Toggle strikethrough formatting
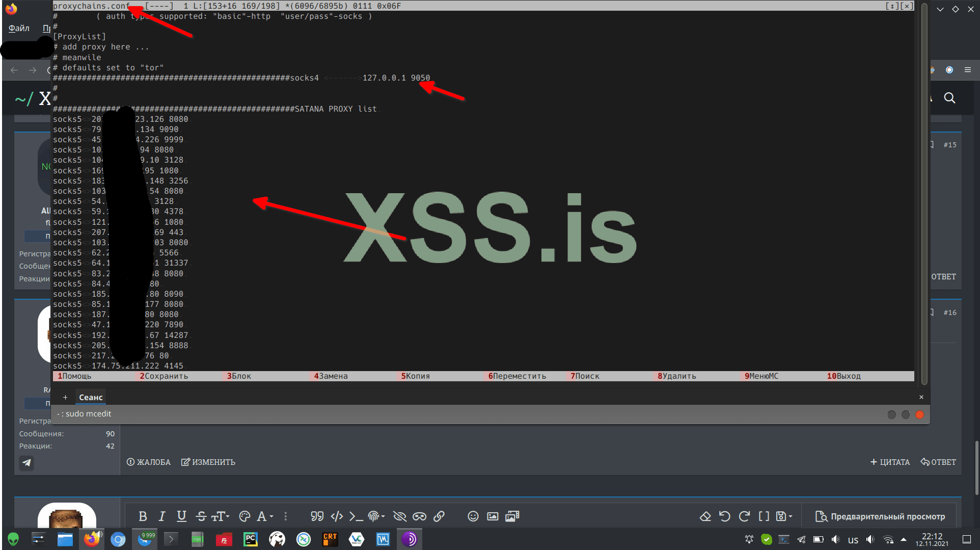This screenshot has width=980, height=550. [x=201, y=516]
